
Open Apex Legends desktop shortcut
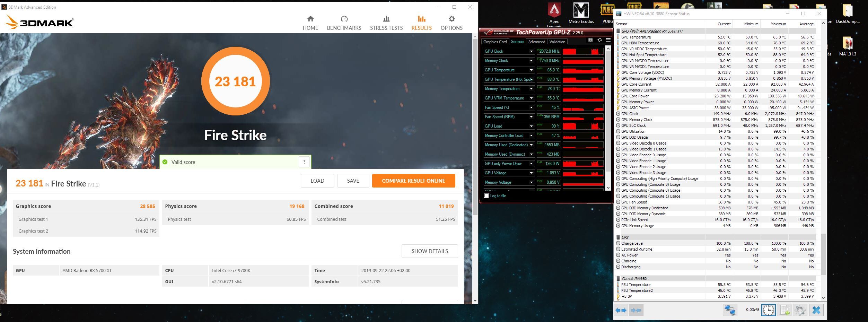click(x=554, y=15)
